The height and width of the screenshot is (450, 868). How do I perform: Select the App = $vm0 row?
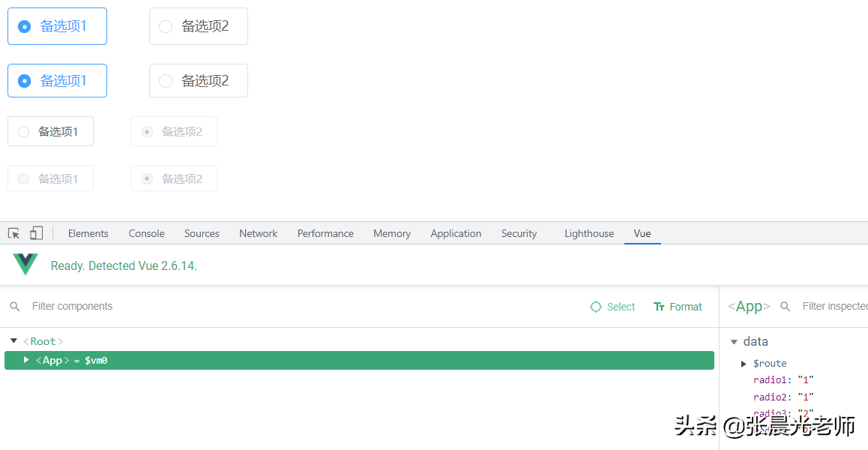pyautogui.click(x=359, y=360)
